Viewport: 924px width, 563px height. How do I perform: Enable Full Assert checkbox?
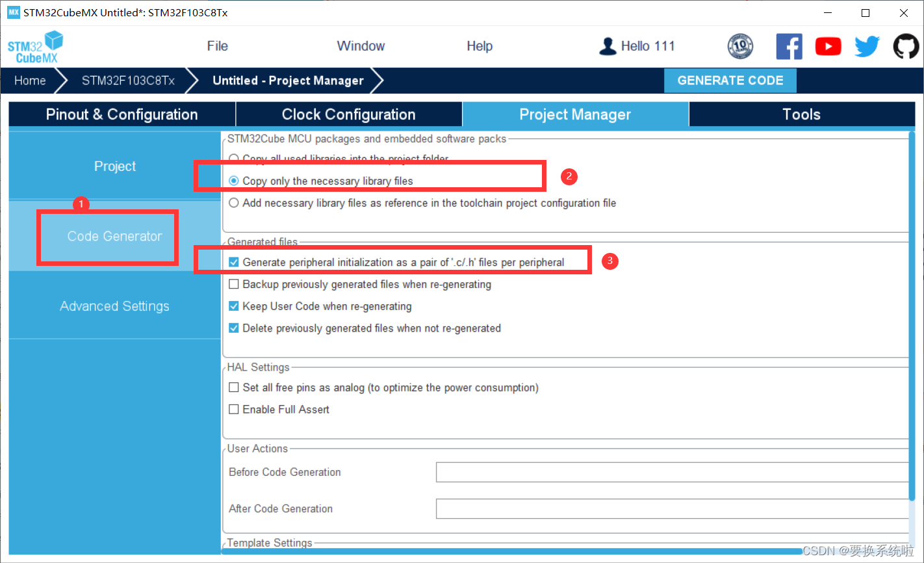tap(234, 410)
